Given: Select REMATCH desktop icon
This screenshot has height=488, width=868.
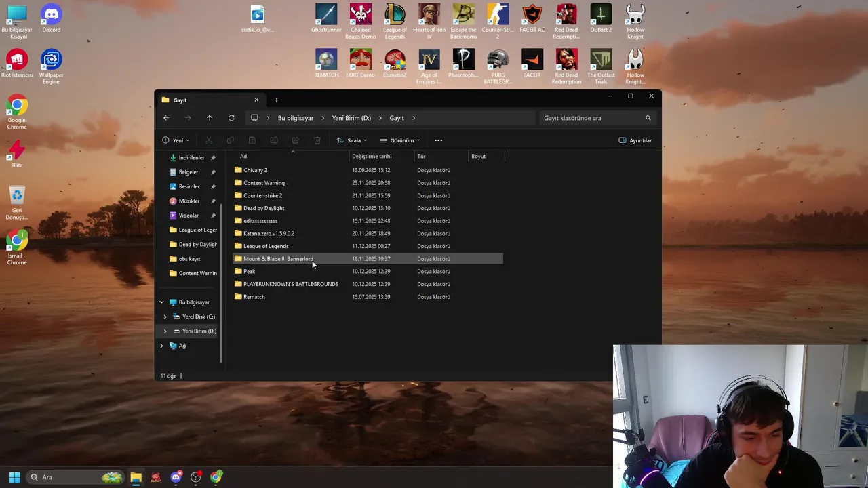Looking at the screenshot, I should (326, 64).
